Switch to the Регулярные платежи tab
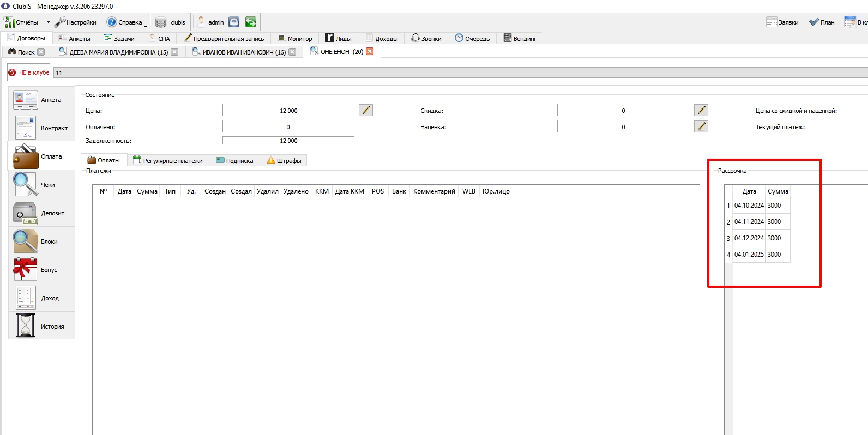This screenshot has width=868, height=435. pyautogui.click(x=168, y=160)
